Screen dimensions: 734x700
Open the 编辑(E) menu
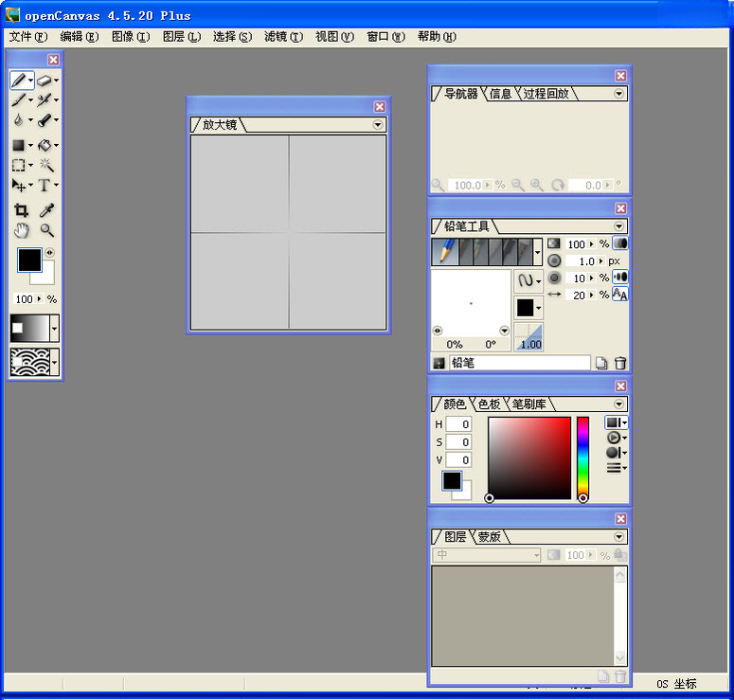[x=80, y=37]
